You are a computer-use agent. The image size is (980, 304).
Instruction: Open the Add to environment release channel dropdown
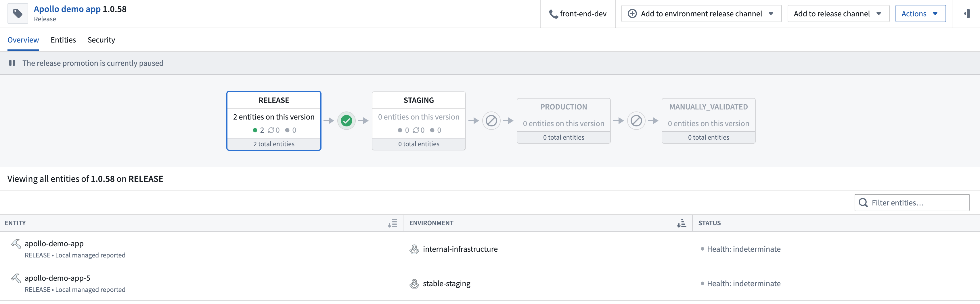tap(701, 14)
